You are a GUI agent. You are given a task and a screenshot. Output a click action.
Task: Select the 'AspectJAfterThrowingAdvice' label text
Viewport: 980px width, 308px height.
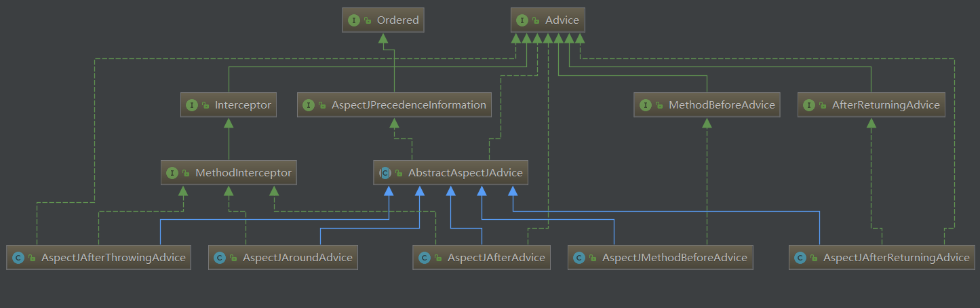click(x=113, y=258)
